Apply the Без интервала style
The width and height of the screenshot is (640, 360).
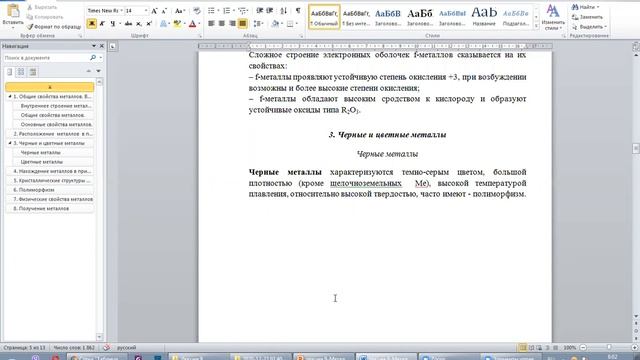click(356, 17)
